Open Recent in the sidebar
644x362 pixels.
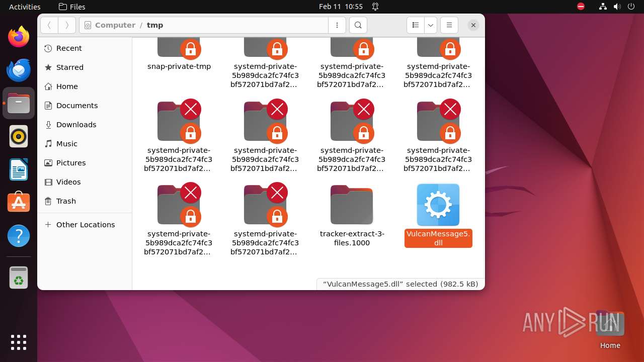click(85, 48)
